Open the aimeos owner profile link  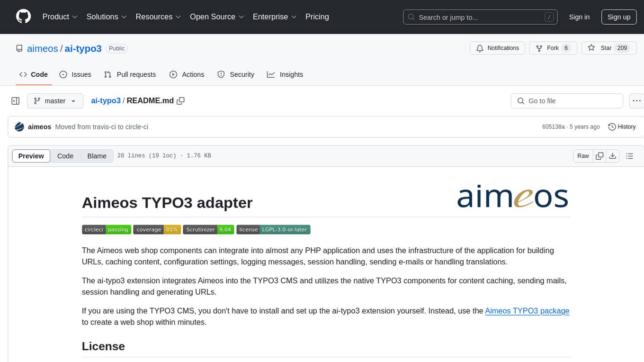[43, 48]
